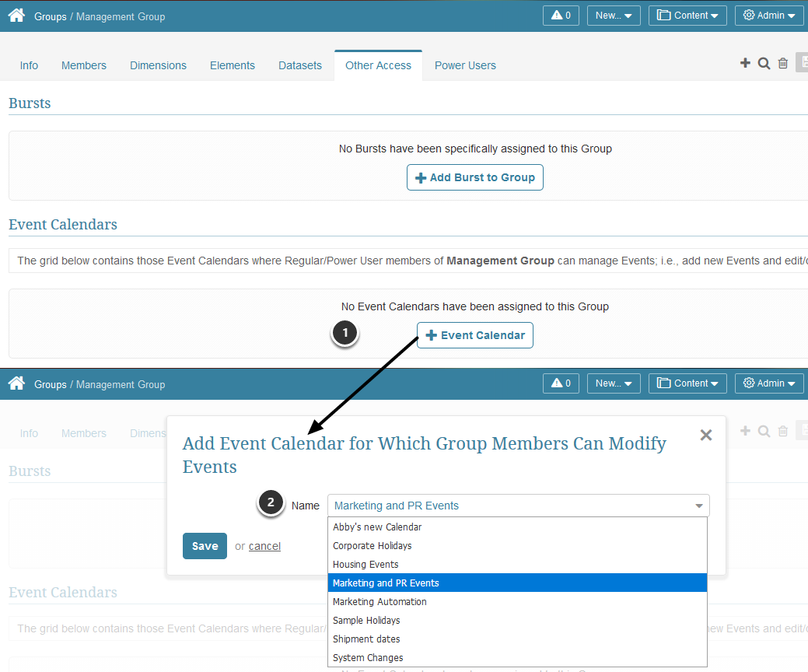Click the Add Burst to Group button

(x=475, y=177)
